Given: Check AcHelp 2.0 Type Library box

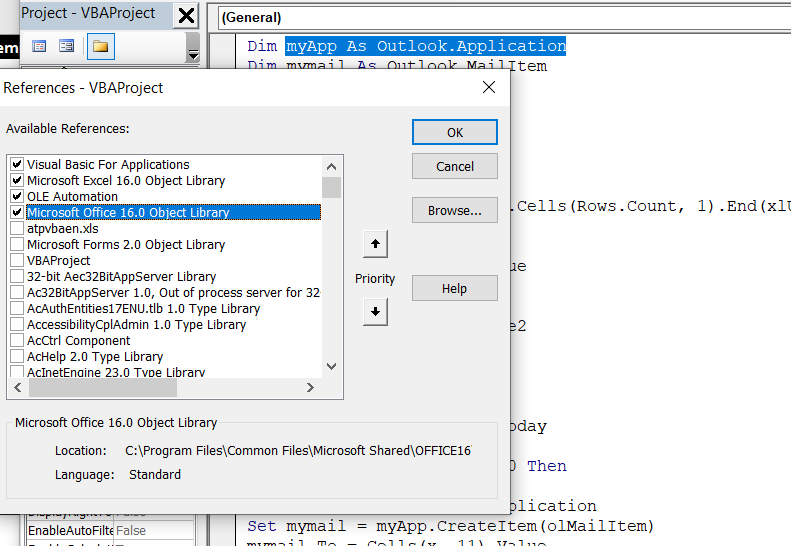Looking at the screenshot, I should [x=17, y=356].
